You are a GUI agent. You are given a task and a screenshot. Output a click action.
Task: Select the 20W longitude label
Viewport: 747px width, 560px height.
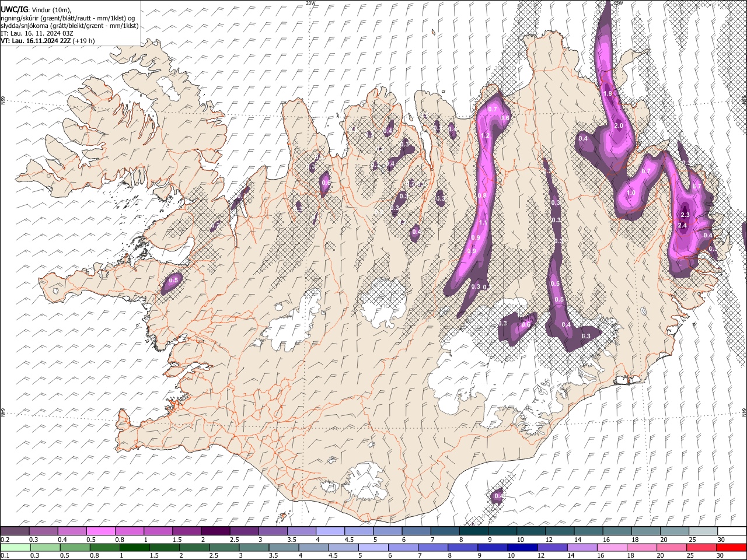310,3
